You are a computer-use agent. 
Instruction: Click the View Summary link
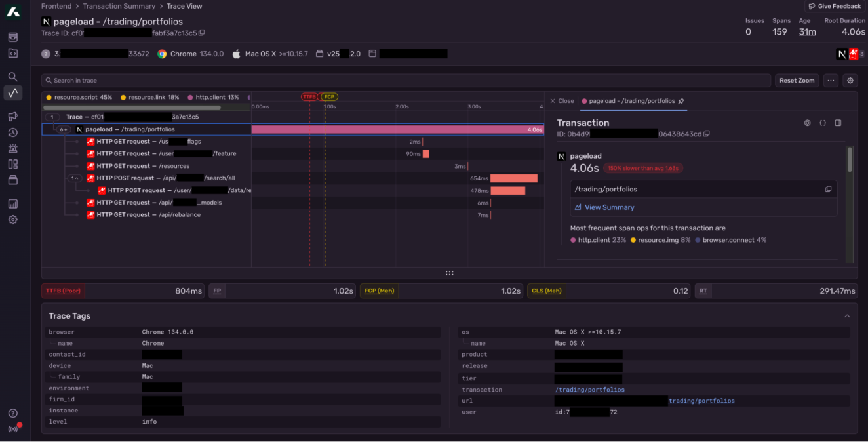click(x=609, y=207)
